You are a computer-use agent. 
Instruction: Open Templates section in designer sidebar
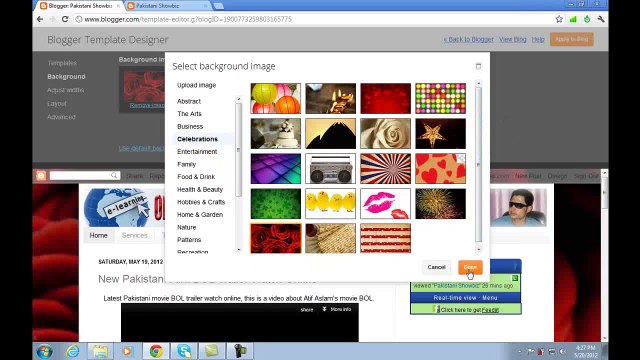tap(62, 63)
